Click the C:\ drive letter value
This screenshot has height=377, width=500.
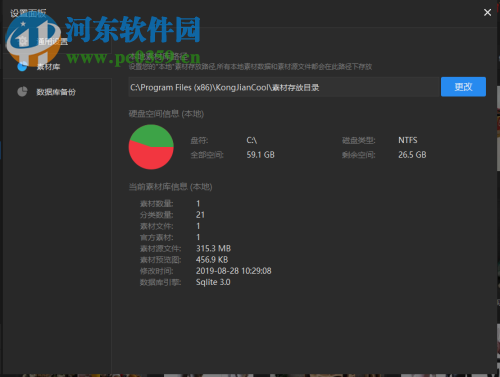point(251,140)
